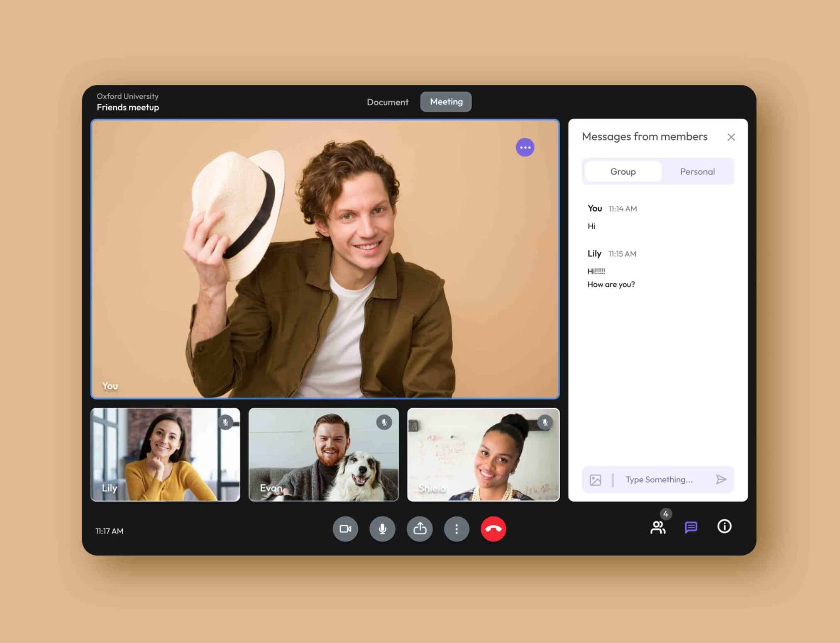
Task: Open the screen share option
Action: 420,529
